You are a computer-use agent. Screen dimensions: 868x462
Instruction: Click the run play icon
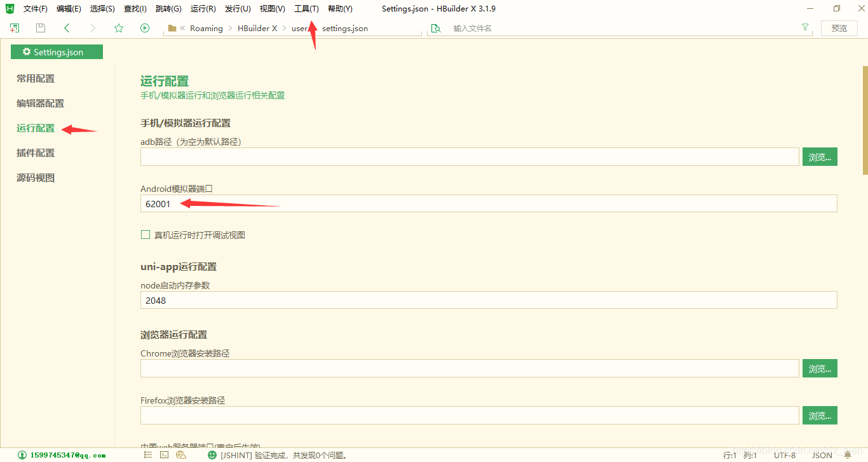[x=145, y=28]
